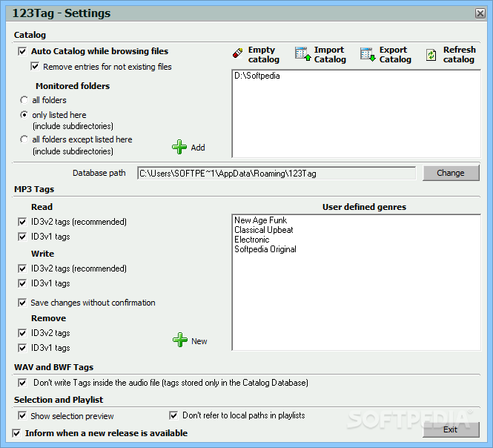Viewport: 493px width, 448px height.
Task: Click the Refresh catalog label
Action: (x=460, y=54)
